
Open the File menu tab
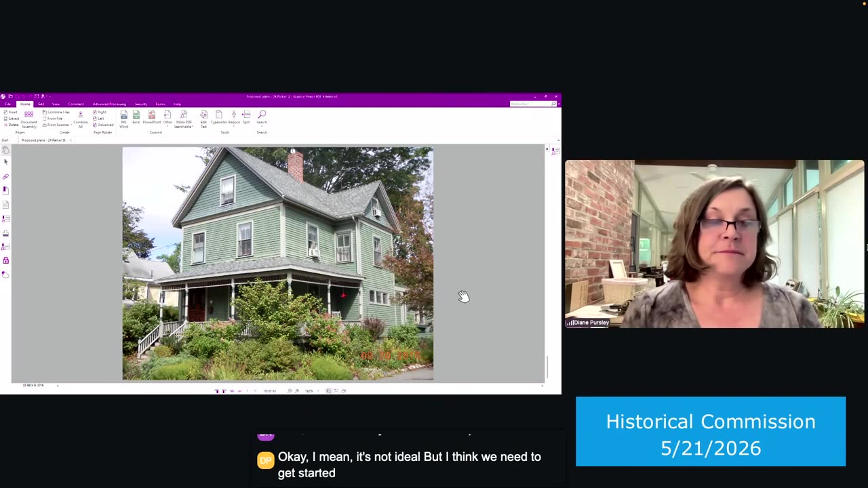pos(7,104)
